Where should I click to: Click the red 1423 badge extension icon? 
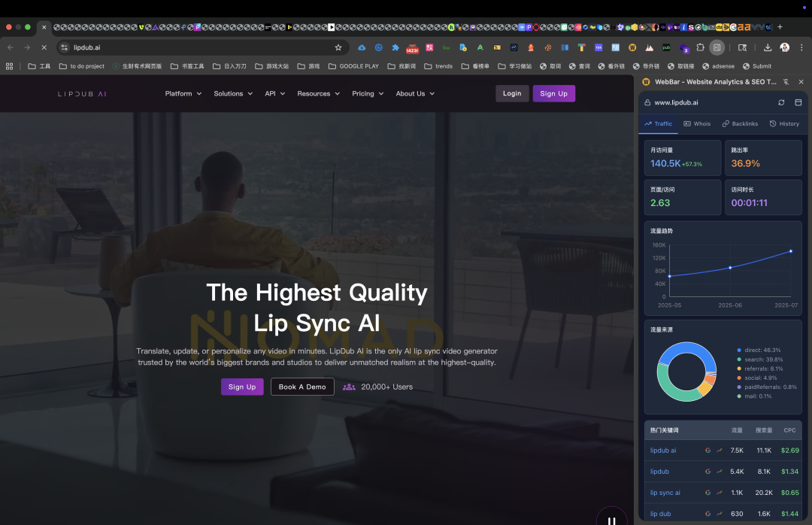[x=412, y=48]
